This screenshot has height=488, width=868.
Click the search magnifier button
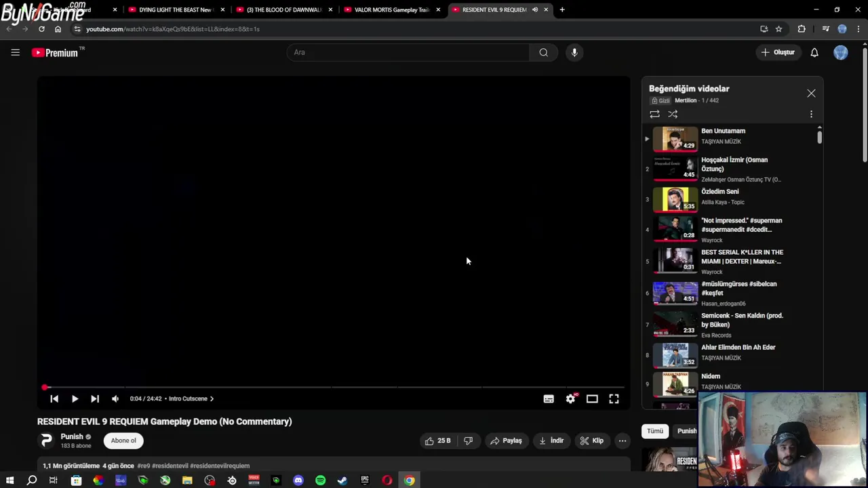[543, 52]
